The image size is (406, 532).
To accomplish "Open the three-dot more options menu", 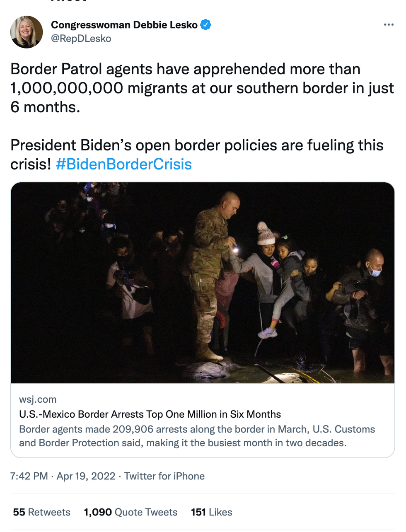I will (388, 25).
